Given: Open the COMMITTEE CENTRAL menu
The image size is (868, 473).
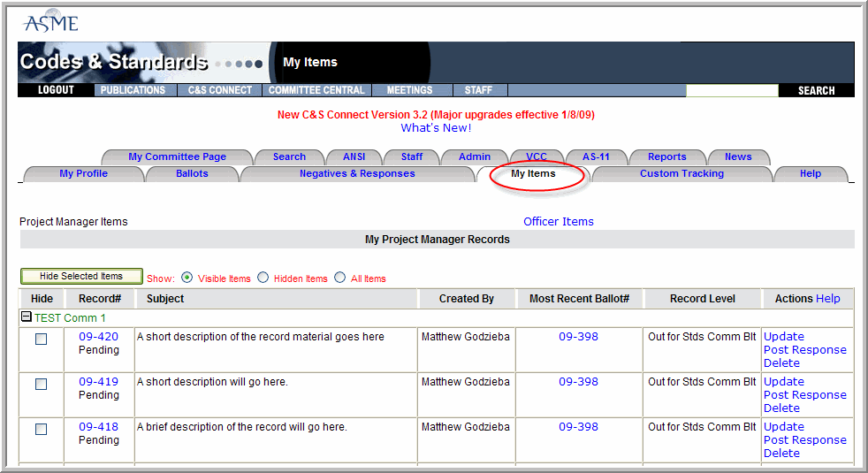Looking at the screenshot, I should click(x=316, y=90).
